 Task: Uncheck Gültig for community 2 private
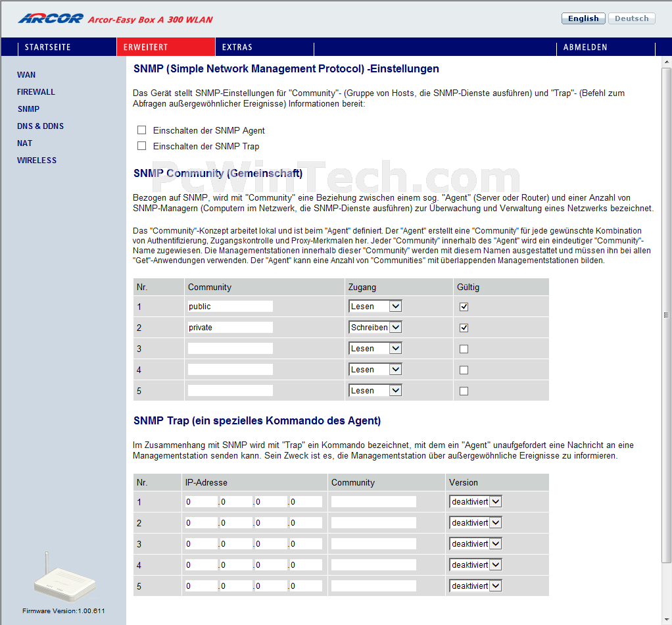(x=464, y=328)
